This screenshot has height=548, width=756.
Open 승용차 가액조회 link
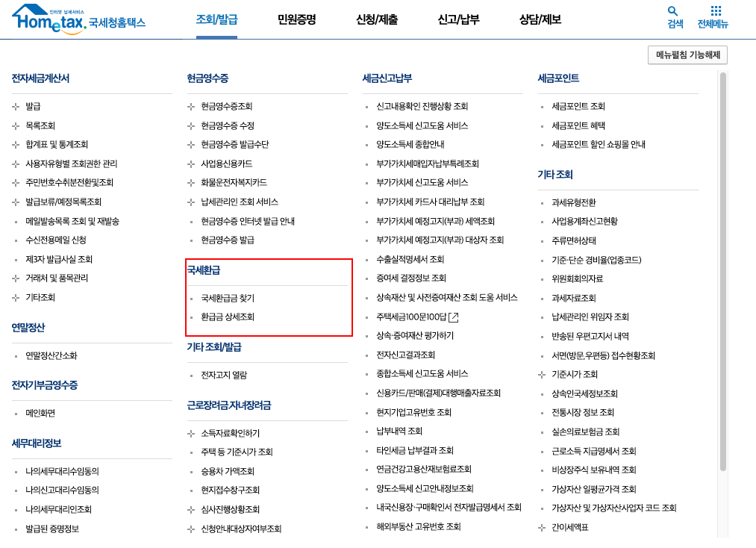click(x=228, y=471)
